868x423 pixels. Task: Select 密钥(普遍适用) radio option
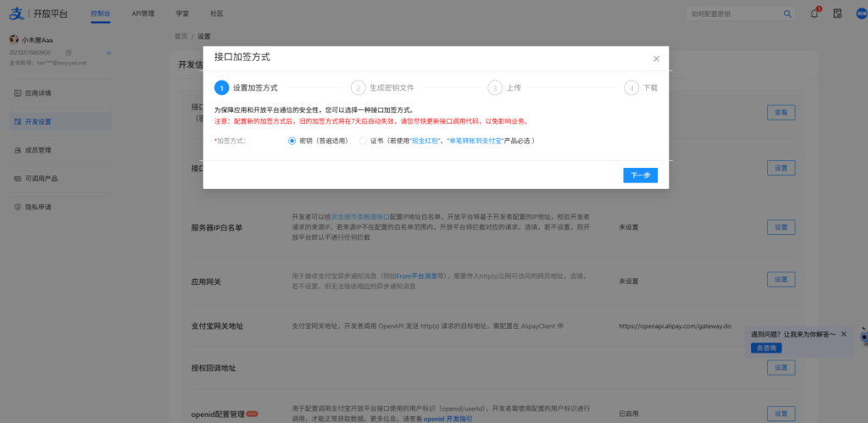pos(292,142)
